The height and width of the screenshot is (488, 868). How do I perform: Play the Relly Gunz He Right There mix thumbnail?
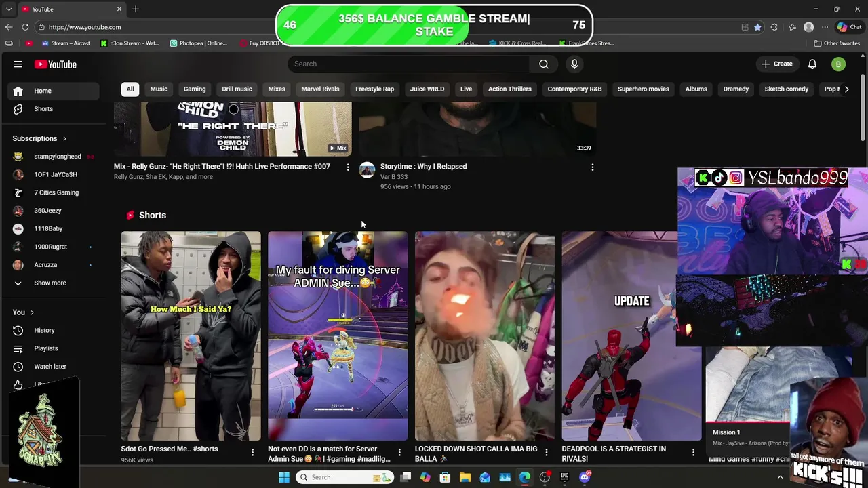click(x=233, y=129)
